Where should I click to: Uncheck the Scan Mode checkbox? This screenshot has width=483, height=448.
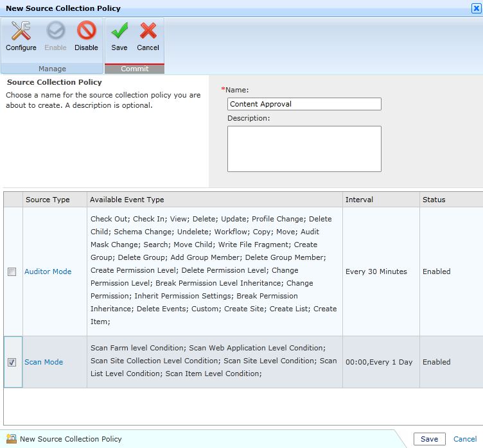(12, 362)
